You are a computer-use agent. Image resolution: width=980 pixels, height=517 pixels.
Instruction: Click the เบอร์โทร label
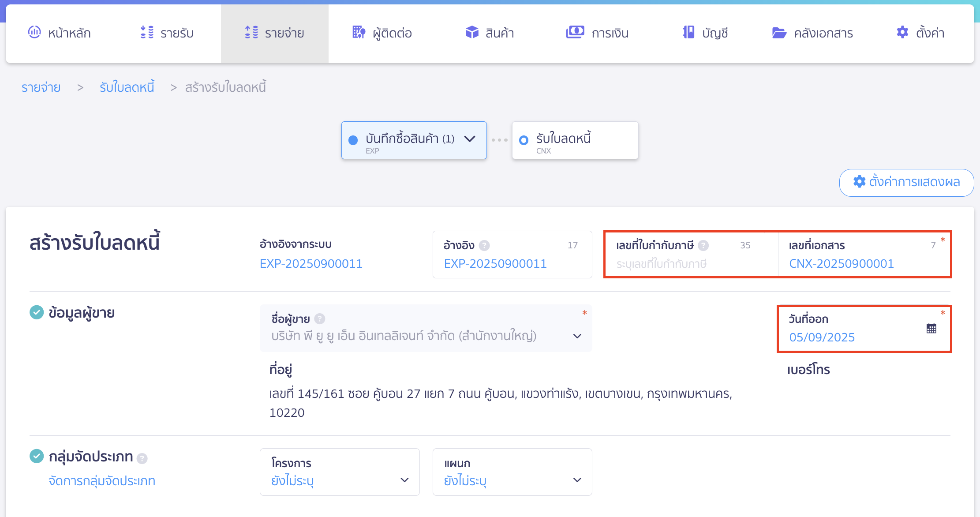point(808,370)
